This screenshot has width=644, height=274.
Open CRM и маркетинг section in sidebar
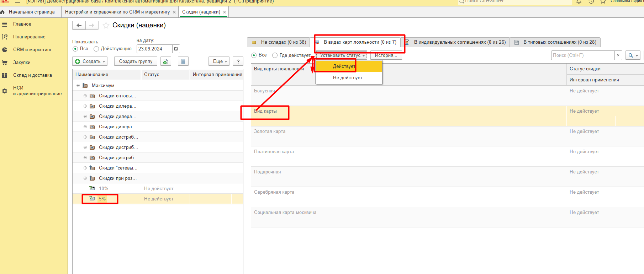click(x=32, y=50)
